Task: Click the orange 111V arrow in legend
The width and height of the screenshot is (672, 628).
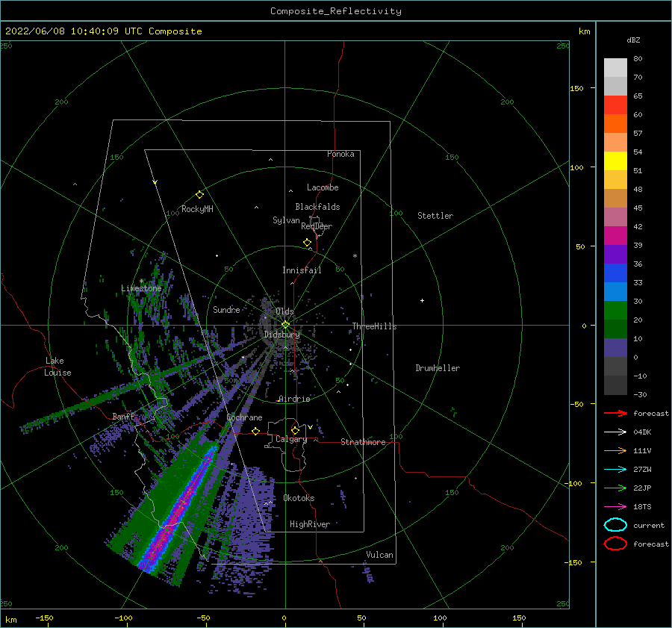Action: coord(615,450)
